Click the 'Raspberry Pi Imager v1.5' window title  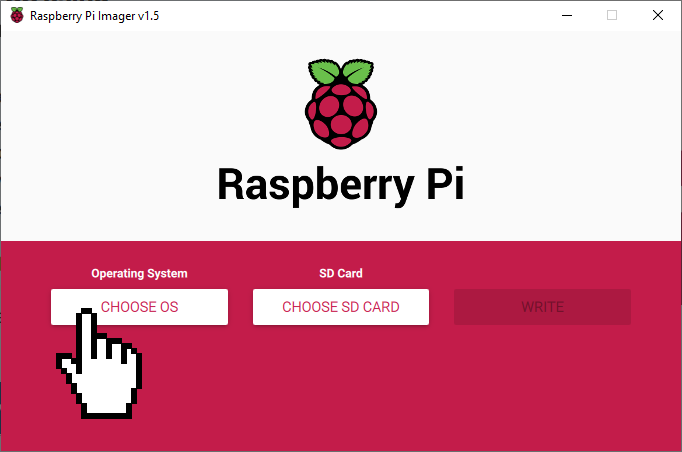click(94, 16)
